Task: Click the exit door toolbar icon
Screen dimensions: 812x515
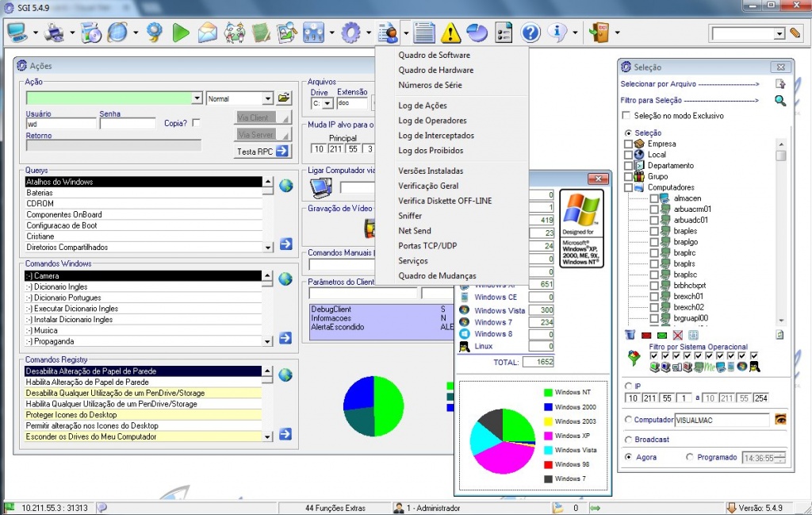Action: pos(598,33)
